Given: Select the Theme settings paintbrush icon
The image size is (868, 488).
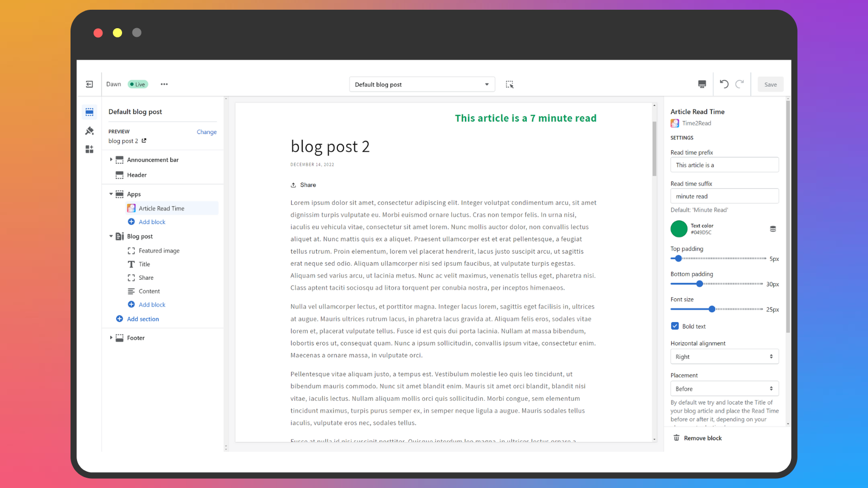Looking at the screenshot, I should point(90,131).
